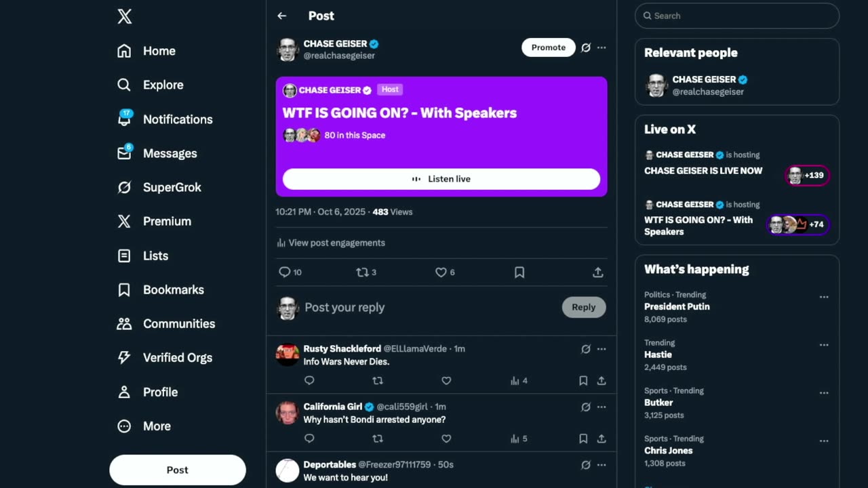This screenshot has width=868, height=488.
Task: Expand options for President Putin trend
Action: click(824, 297)
